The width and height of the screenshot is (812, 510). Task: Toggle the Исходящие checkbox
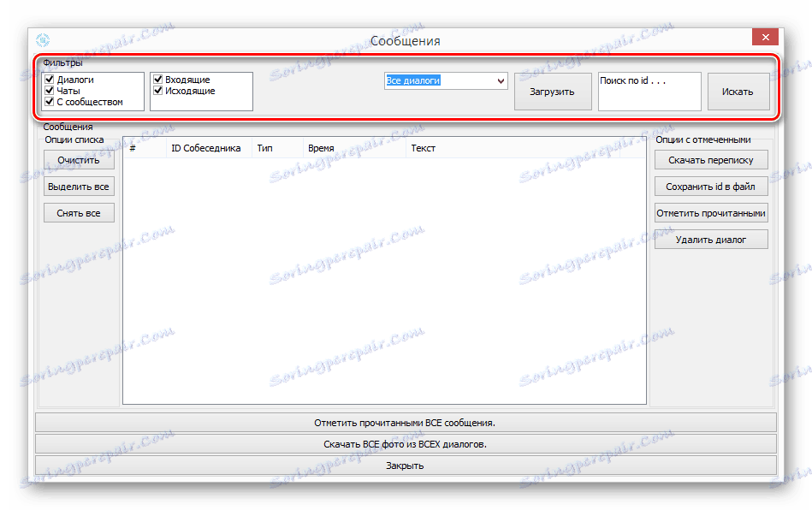158,90
